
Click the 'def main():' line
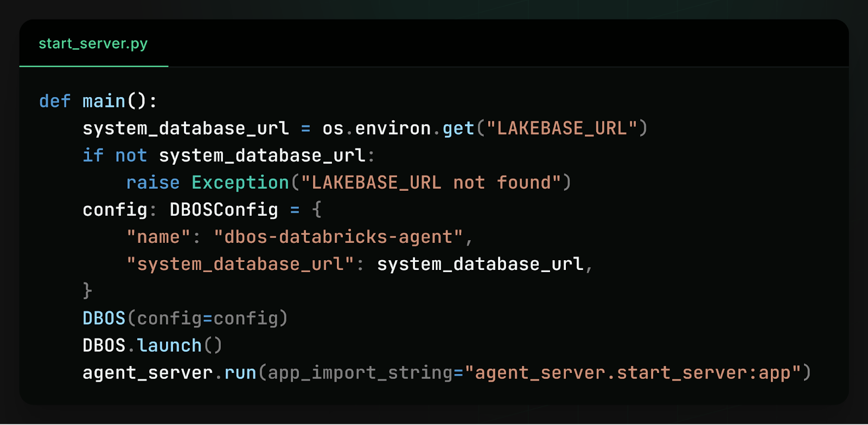pos(98,101)
